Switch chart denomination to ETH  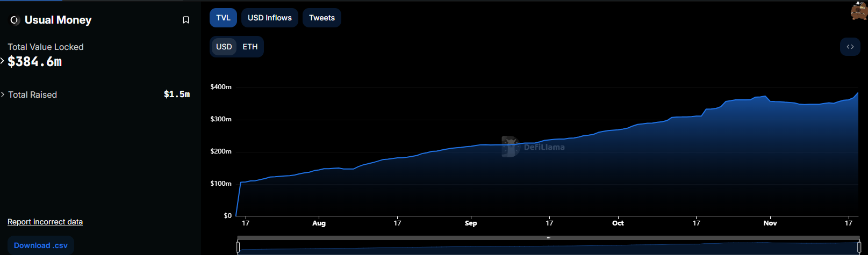coord(250,47)
